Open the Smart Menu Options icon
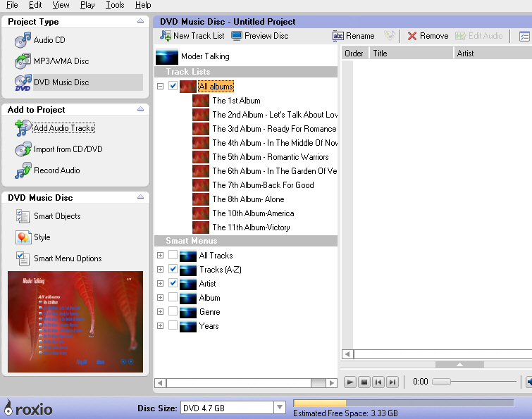The image size is (532, 419). pos(23,258)
